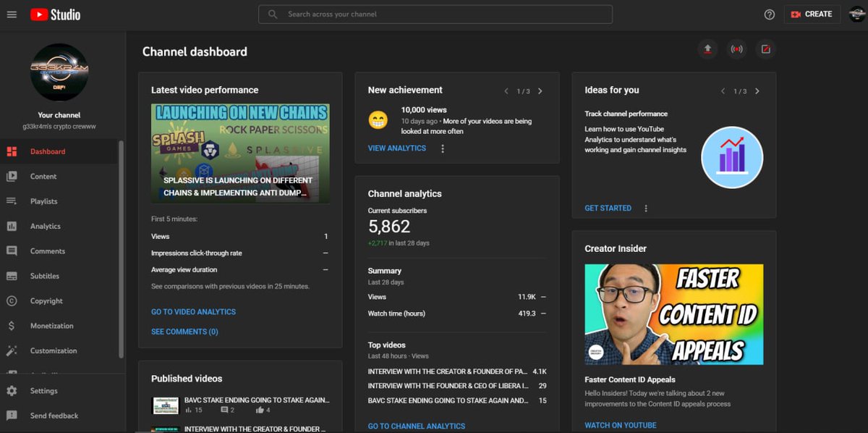This screenshot has width=868, height=433.
Task: Open the help question mark icon
Action: coord(770,14)
